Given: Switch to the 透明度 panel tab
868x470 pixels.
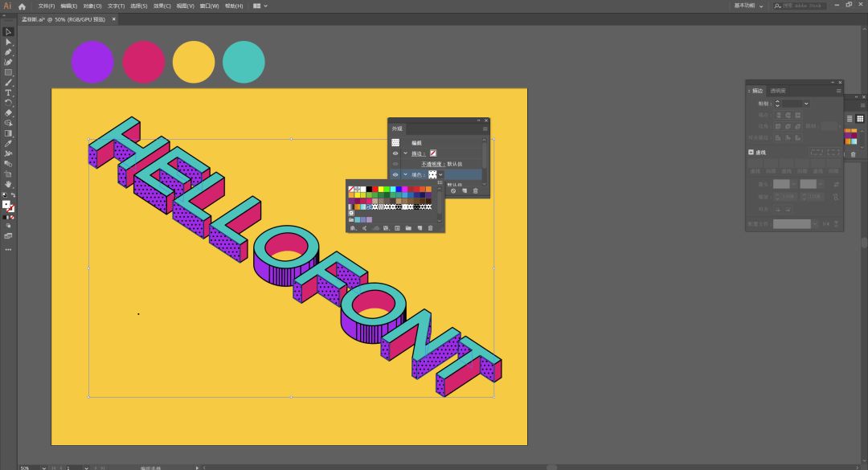Looking at the screenshot, I should point(778,91).
